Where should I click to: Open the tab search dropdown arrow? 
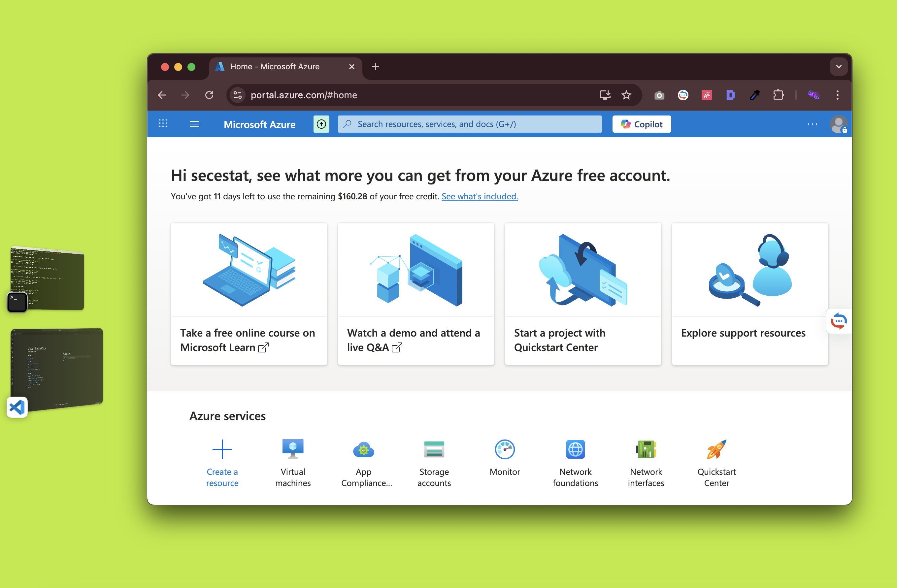click(x=838, y=66)
